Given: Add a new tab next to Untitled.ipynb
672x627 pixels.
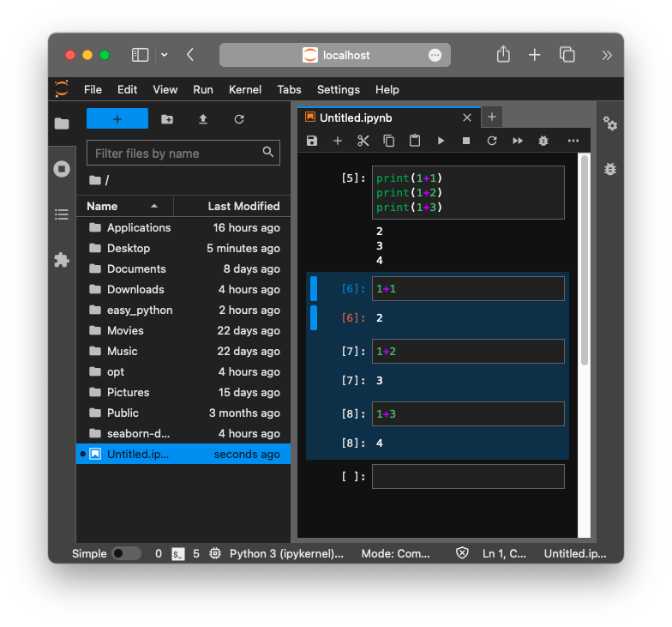Looking at the screenshot, I should pos(492,117).
